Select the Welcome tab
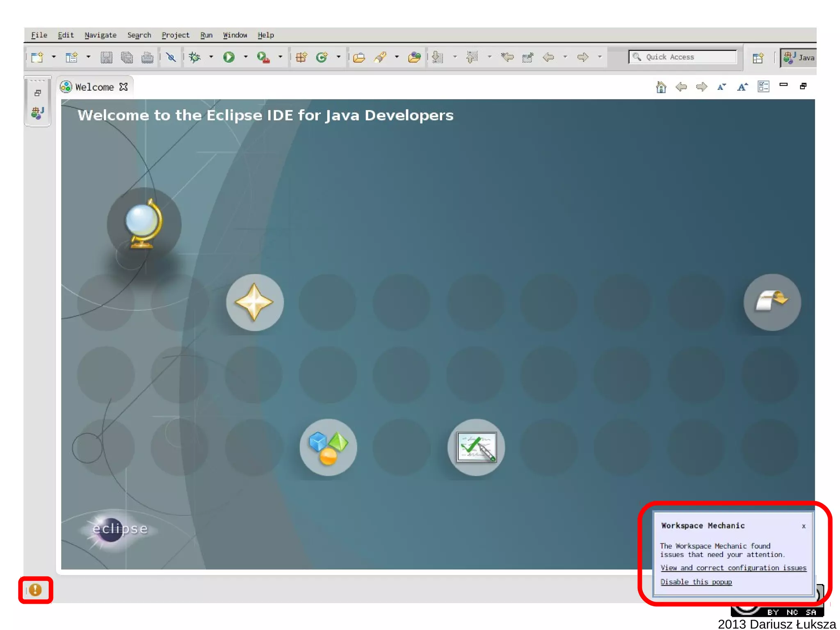Viewport: 840px width, 630px height. (x=94, y=87)
